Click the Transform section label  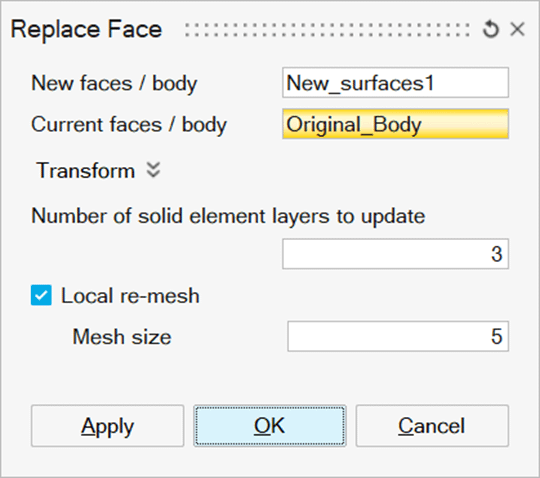[85, 170]
